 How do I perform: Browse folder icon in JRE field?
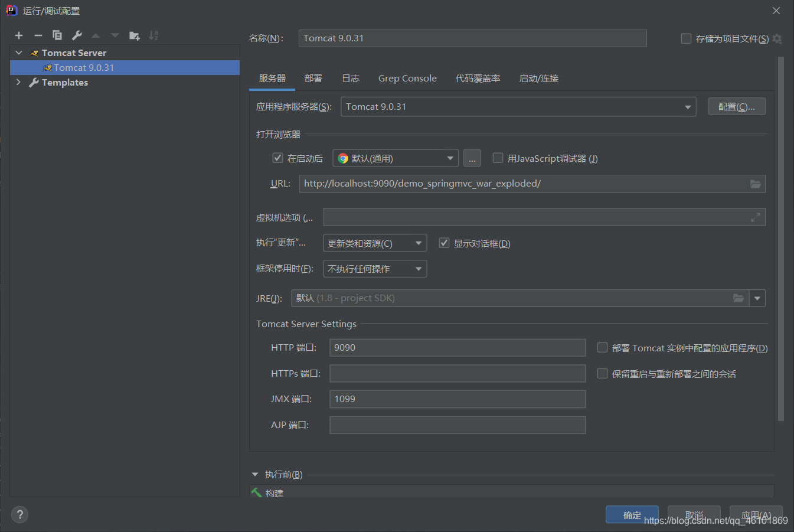pos(739,298)
